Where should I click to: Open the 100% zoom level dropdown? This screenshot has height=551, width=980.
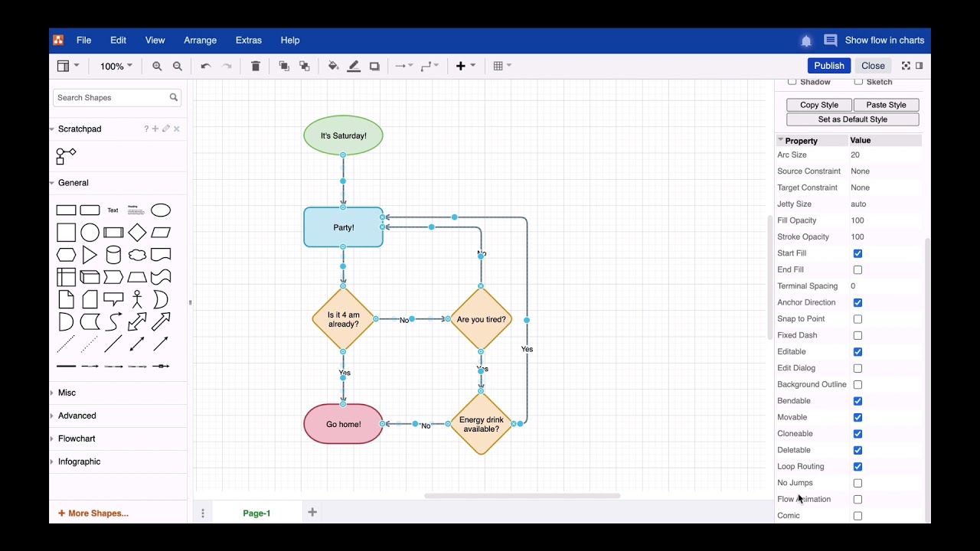tap(116, 67)
